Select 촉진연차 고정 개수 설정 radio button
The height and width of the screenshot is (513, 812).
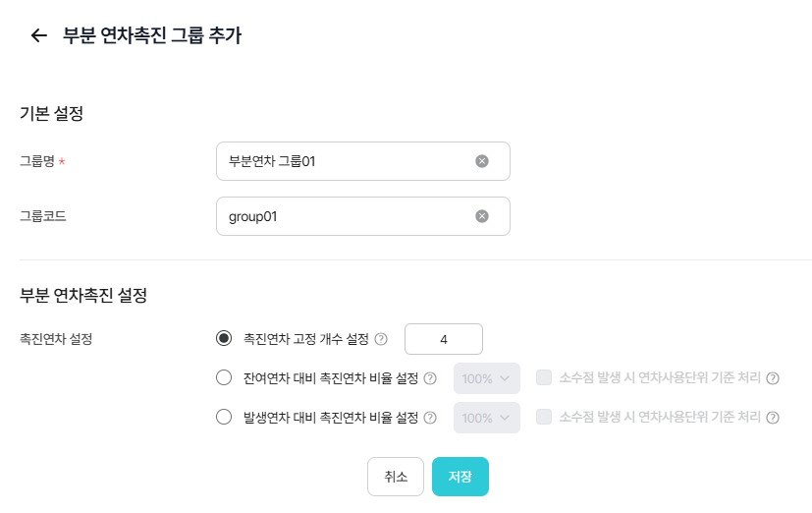point(224,339)
